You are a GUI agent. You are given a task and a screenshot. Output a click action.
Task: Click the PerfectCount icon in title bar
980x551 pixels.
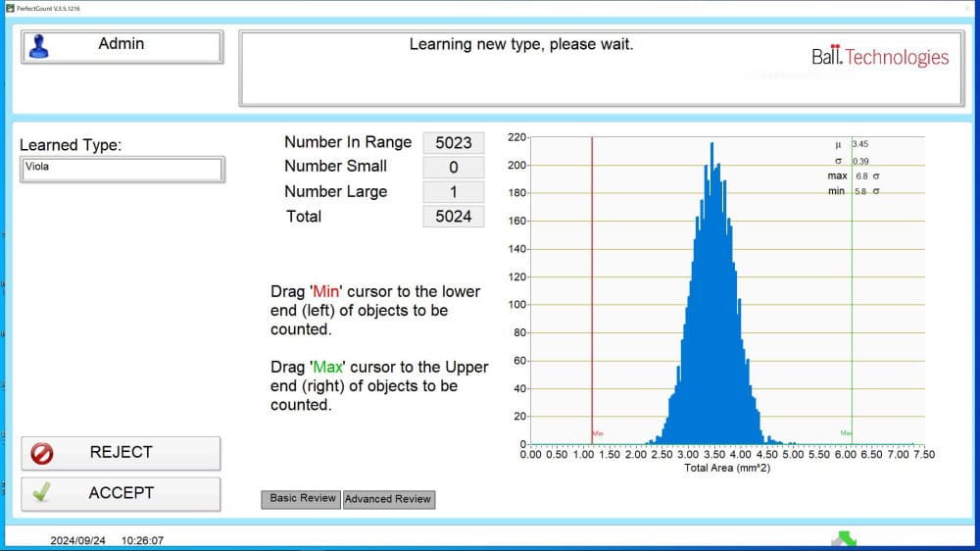9,8
